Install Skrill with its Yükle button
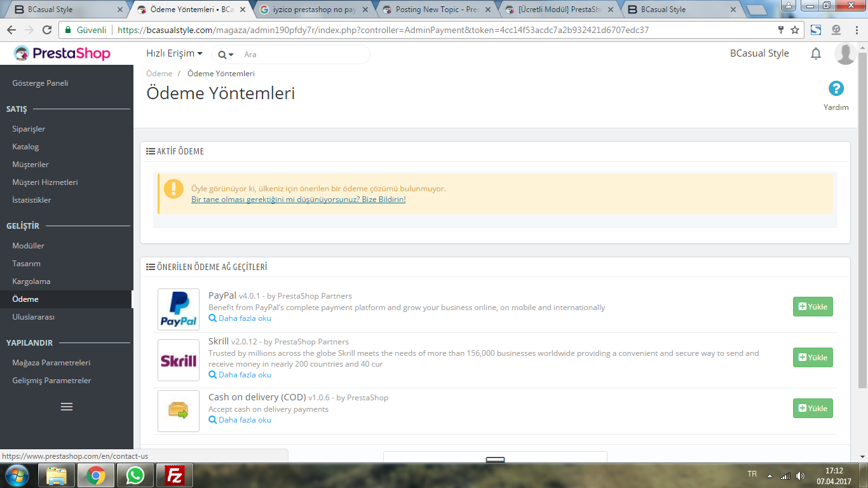 click(x=813, y=357)
